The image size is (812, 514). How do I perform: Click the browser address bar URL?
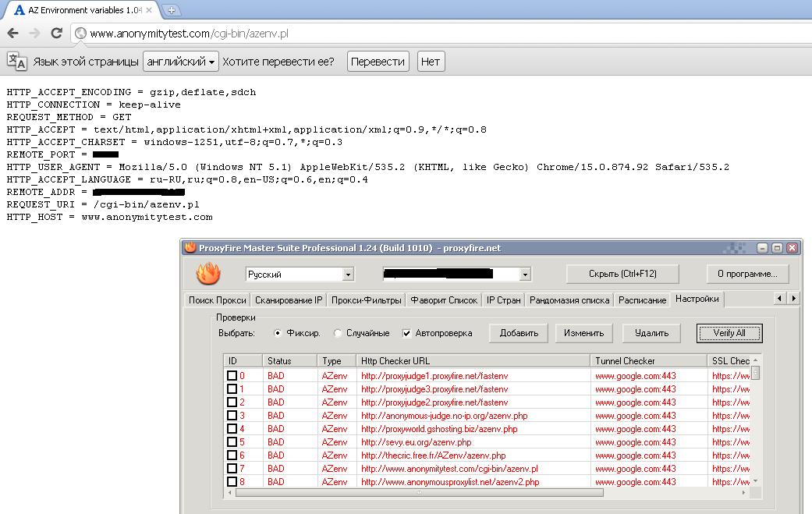tap(189, 34)
